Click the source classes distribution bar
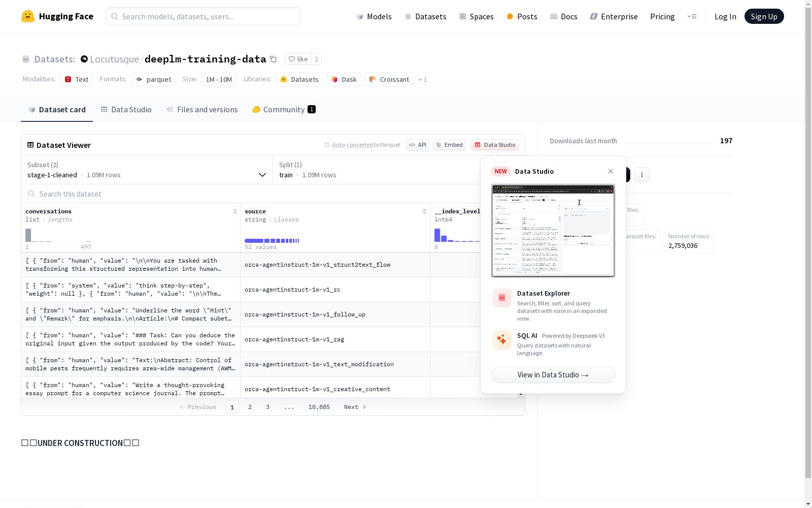812x508 pixels. (272, 241)
